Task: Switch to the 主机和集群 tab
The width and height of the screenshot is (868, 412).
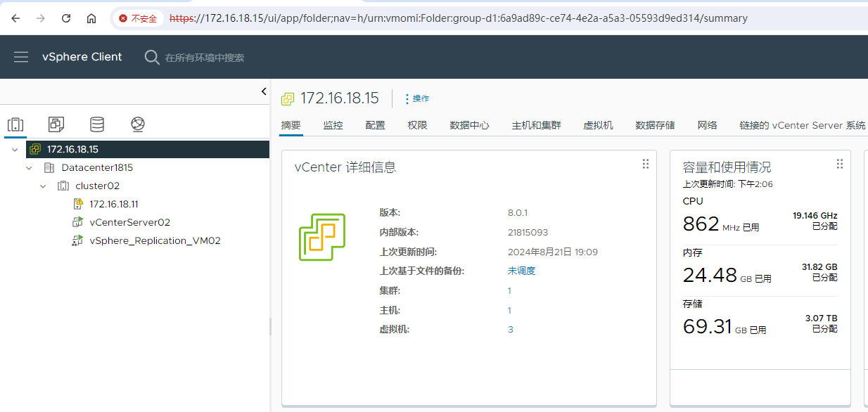Action: [x=536, y=125]
